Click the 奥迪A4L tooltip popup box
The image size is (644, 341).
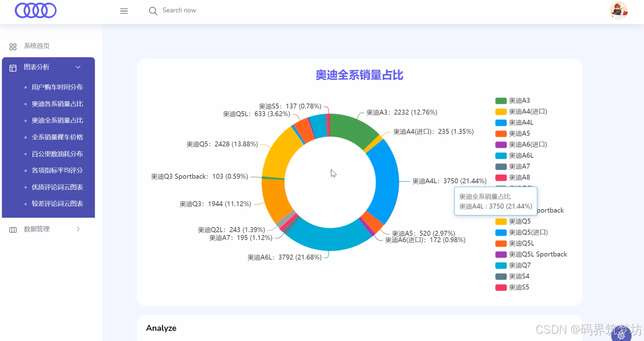coord(496,201)
